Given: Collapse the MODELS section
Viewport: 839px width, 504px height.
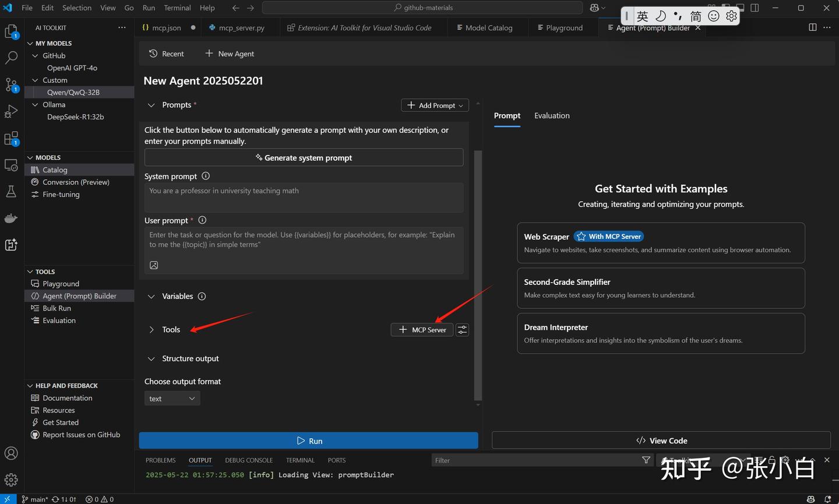Looking at the screenshot, I should (30, 157).
